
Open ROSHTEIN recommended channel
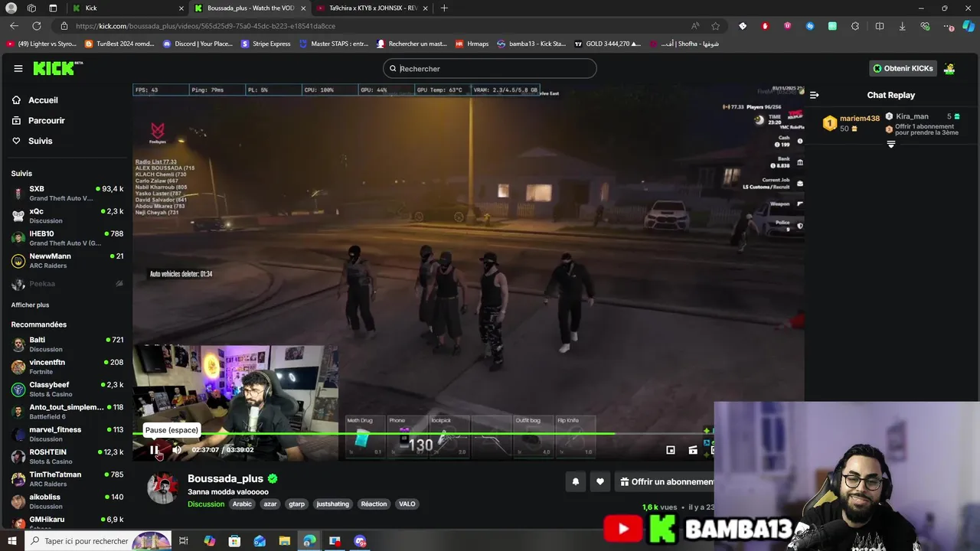pyautogui.click(x=67, y=456)
